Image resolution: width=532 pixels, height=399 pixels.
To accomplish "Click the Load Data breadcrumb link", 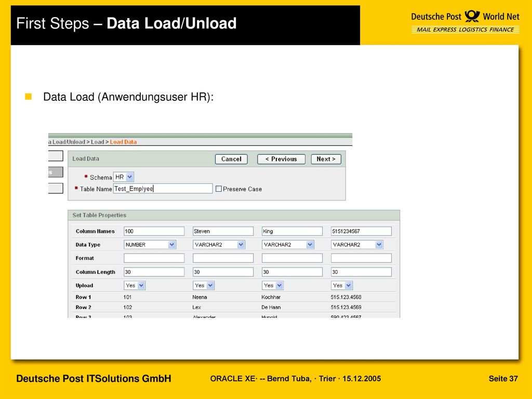I will pyautogui.click(x=123, y=142).
